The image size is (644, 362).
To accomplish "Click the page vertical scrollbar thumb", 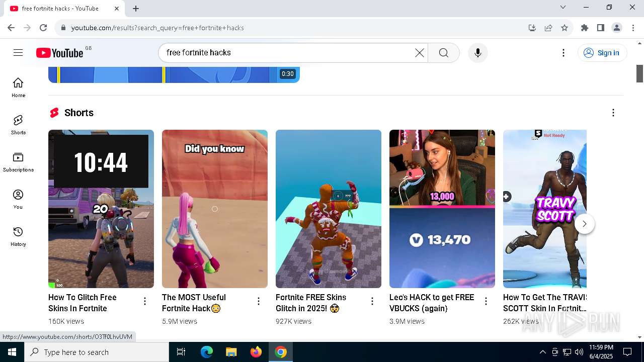I will [x=640, y=73].
